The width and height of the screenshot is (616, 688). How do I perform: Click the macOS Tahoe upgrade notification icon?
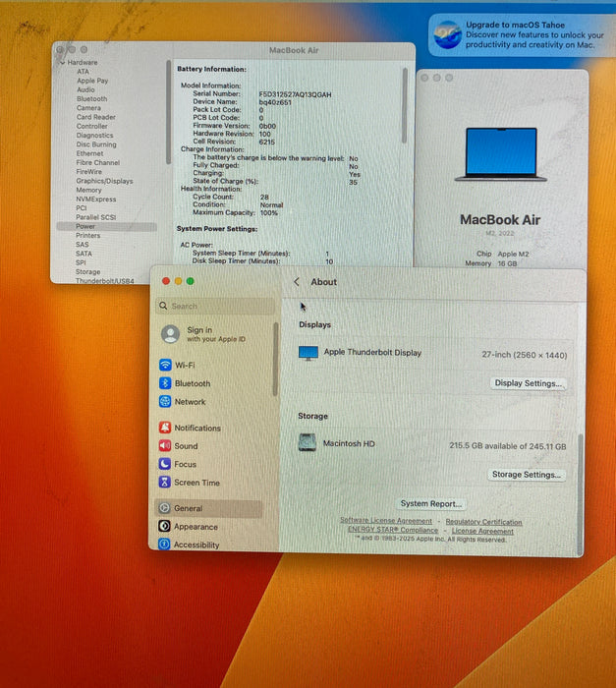448,34
